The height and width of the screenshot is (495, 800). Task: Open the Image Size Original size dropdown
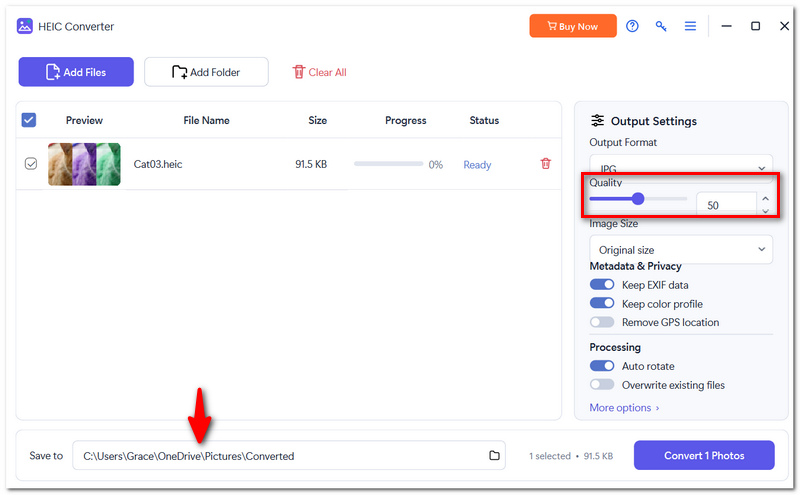coord(681,250)
